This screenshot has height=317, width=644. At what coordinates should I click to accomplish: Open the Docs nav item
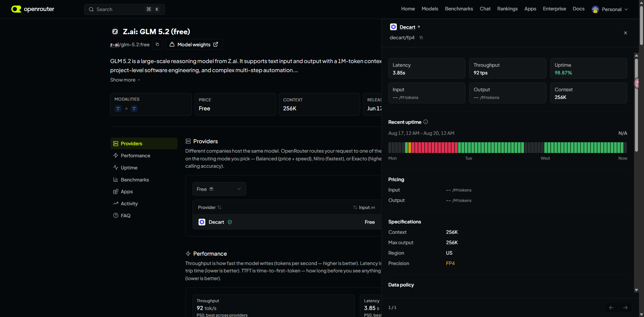pos(579,9)
